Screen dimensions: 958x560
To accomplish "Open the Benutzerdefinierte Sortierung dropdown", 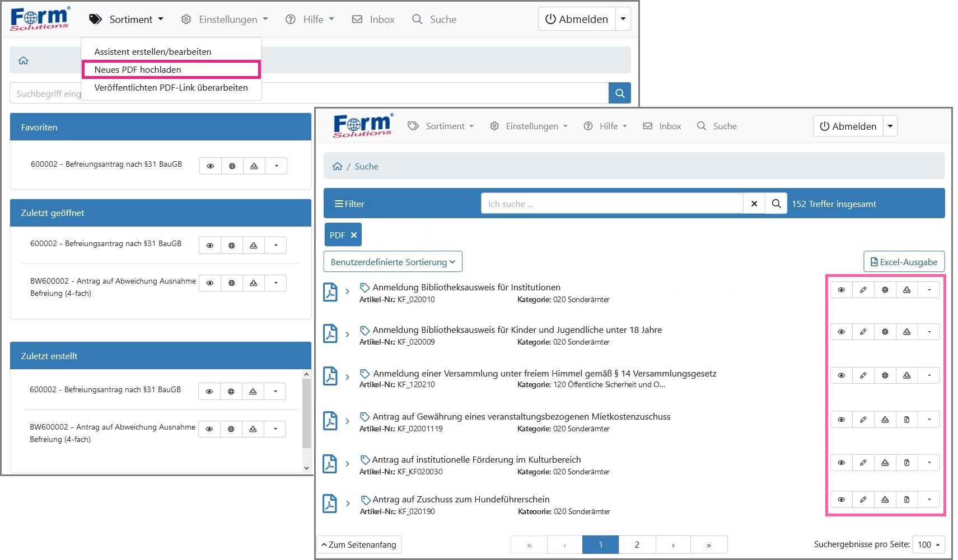I will click(x=392, y=262).
